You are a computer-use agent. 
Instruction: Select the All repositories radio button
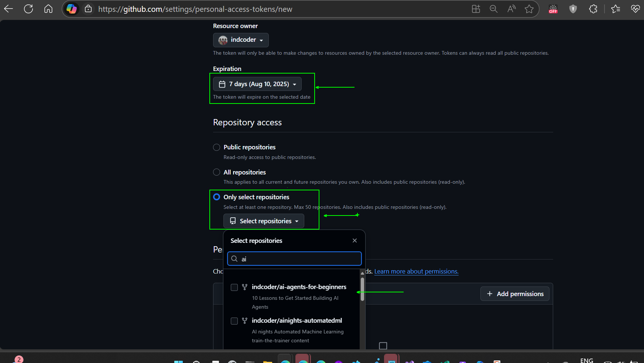(216, 172)
